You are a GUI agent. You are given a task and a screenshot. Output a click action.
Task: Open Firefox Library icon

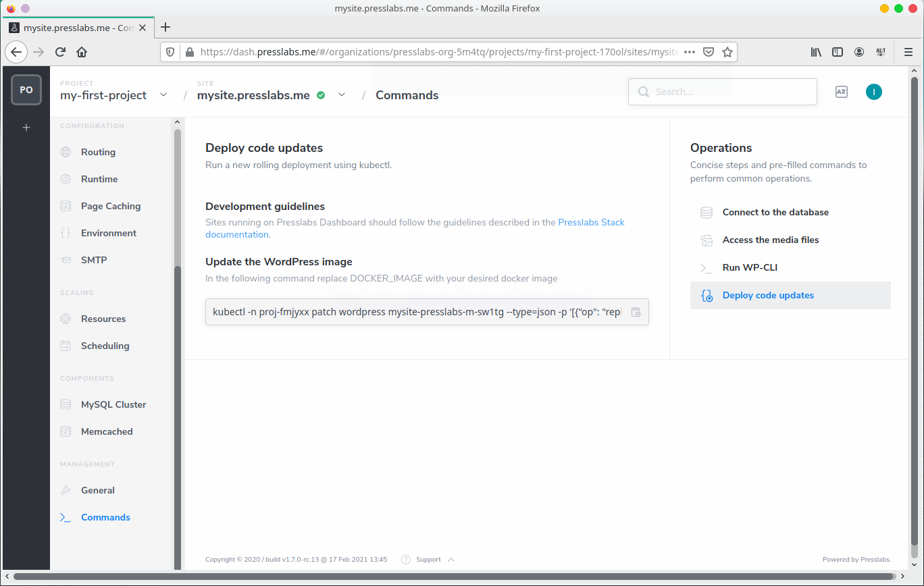816,52
